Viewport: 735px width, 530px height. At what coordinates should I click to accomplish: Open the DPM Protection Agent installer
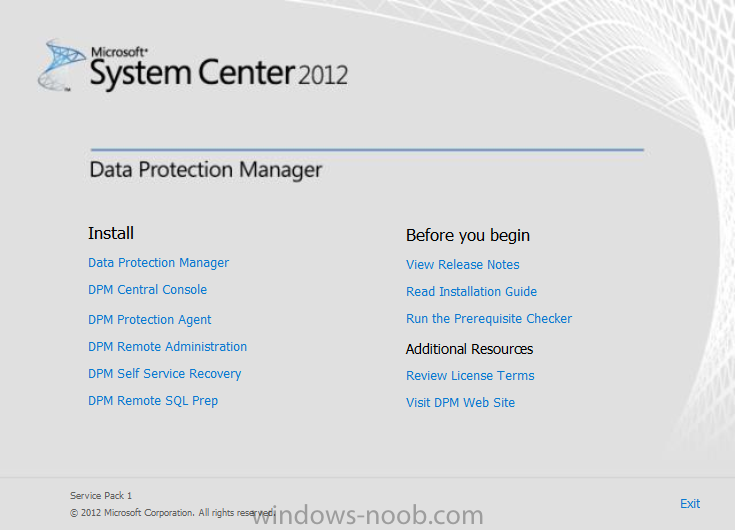point(150,320)
